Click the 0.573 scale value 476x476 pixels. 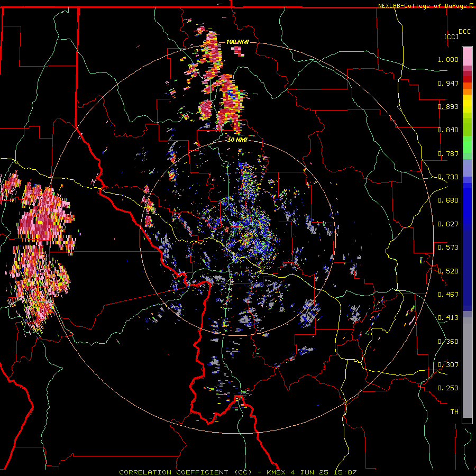click(448, 248)
